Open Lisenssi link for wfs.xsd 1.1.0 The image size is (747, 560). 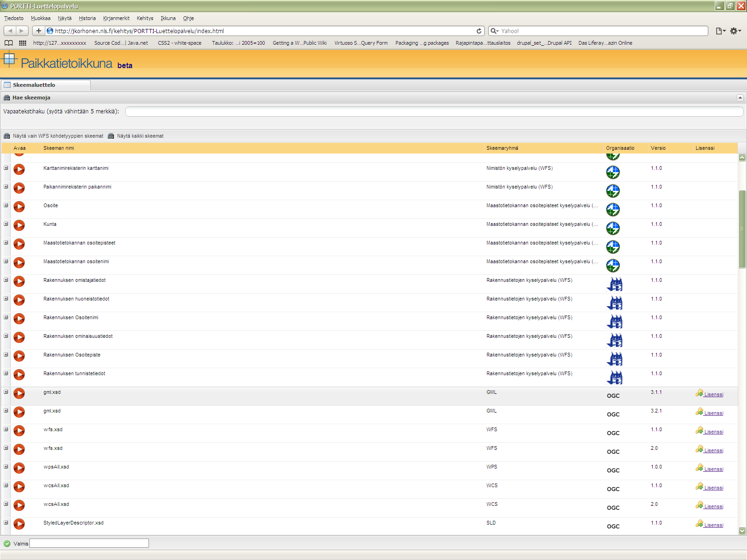(713, 432)
